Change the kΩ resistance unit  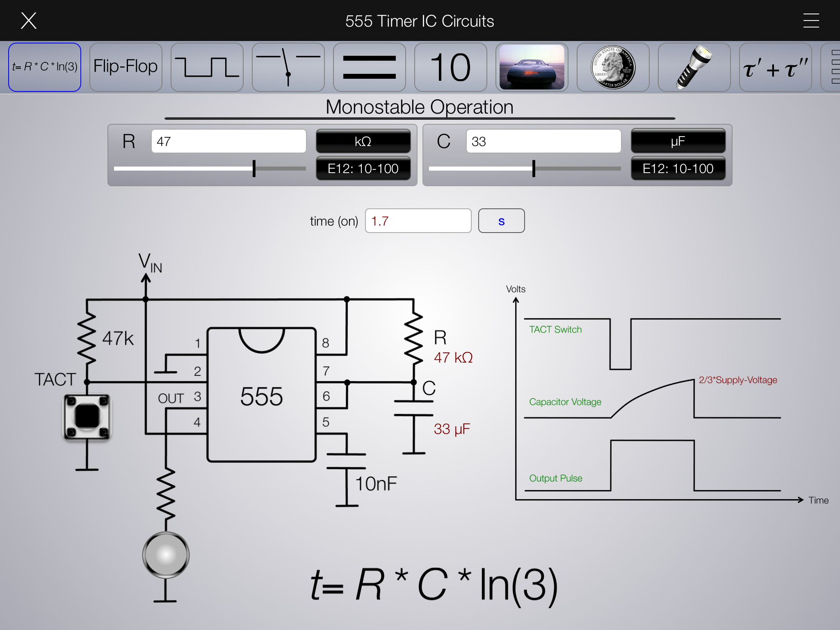(363, 142)
